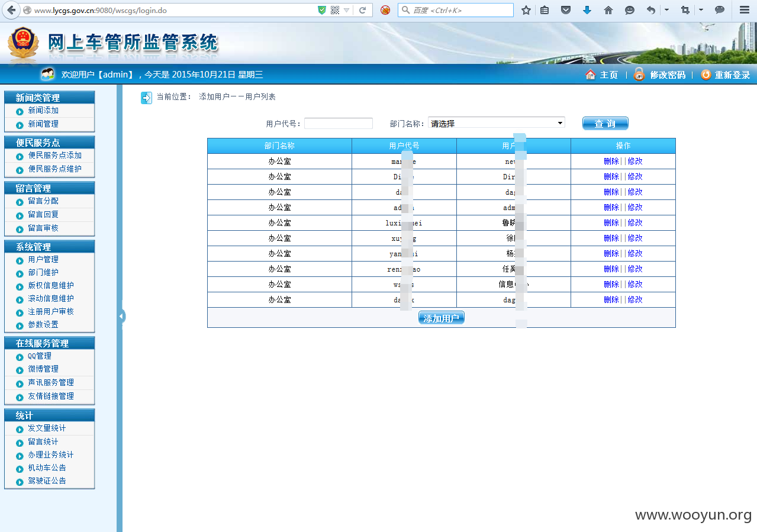The width and height of the screenshot is (757, 532).
Task: Go back with the browser back arrow
Action: pos(11,10)
